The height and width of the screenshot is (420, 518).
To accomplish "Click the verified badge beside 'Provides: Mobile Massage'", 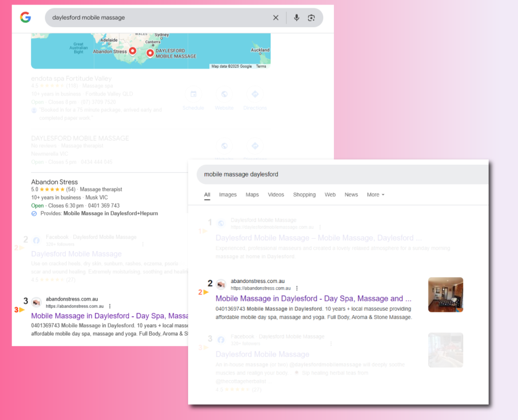I will 34,214.
